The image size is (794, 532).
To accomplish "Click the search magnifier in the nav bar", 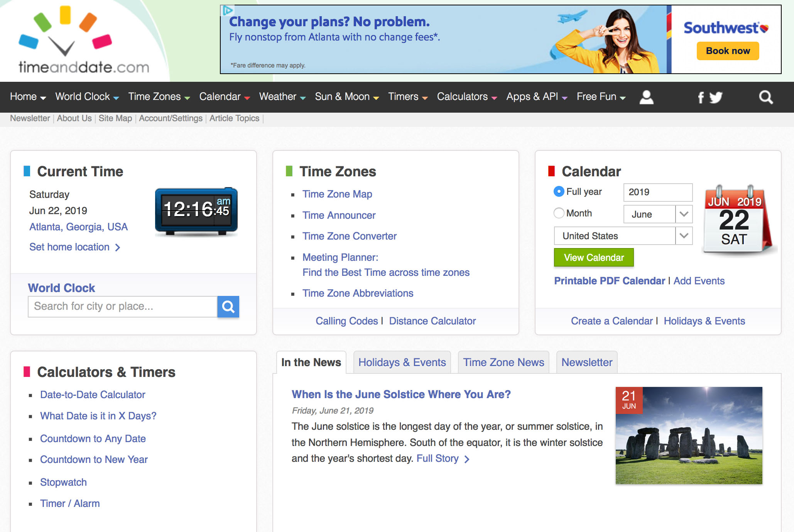I will (766, 97).
